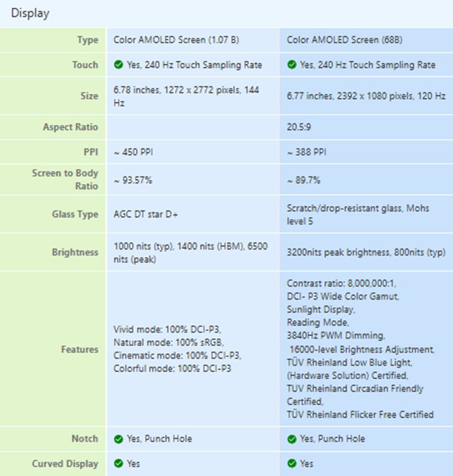The image size is (453, 476).
Task: Click the Features row label
Action: pyautogui.click(x=80, y=350)
